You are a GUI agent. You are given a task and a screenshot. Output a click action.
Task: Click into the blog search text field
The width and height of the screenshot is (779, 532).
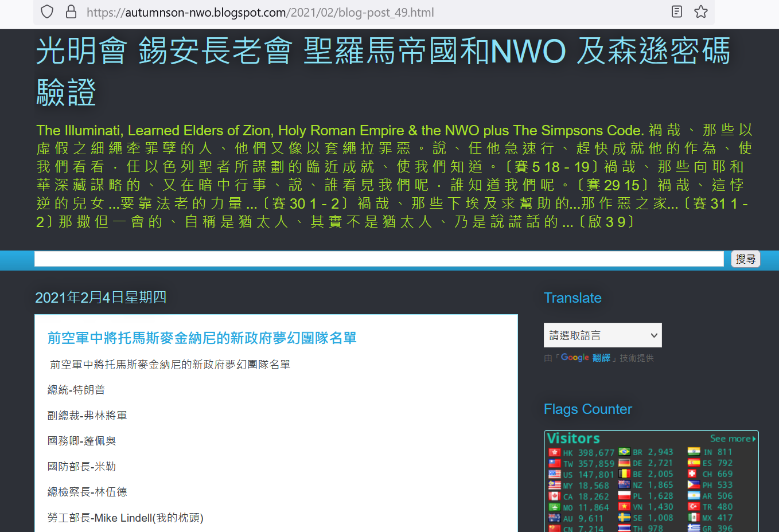[x=379, y=259]
